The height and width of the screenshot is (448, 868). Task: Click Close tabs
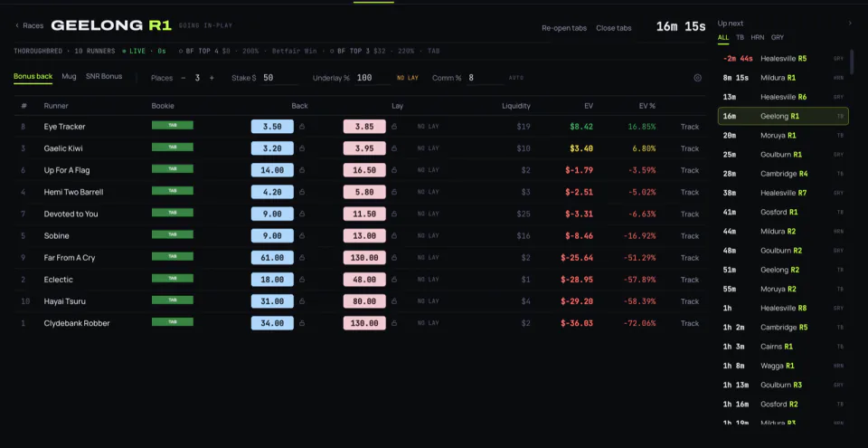(x=613, y=28)
